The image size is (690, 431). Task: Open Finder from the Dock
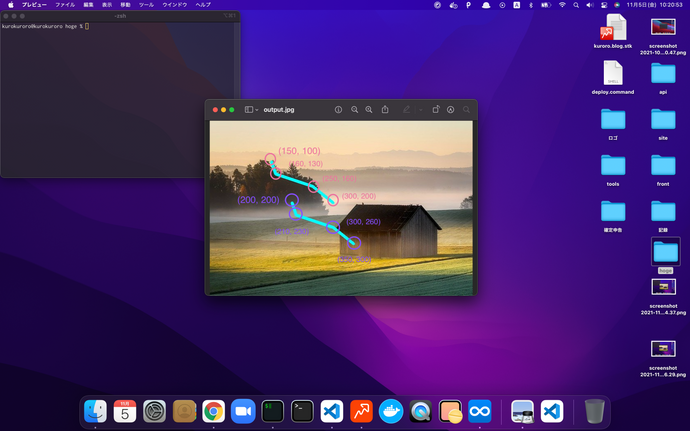point(95,411)
